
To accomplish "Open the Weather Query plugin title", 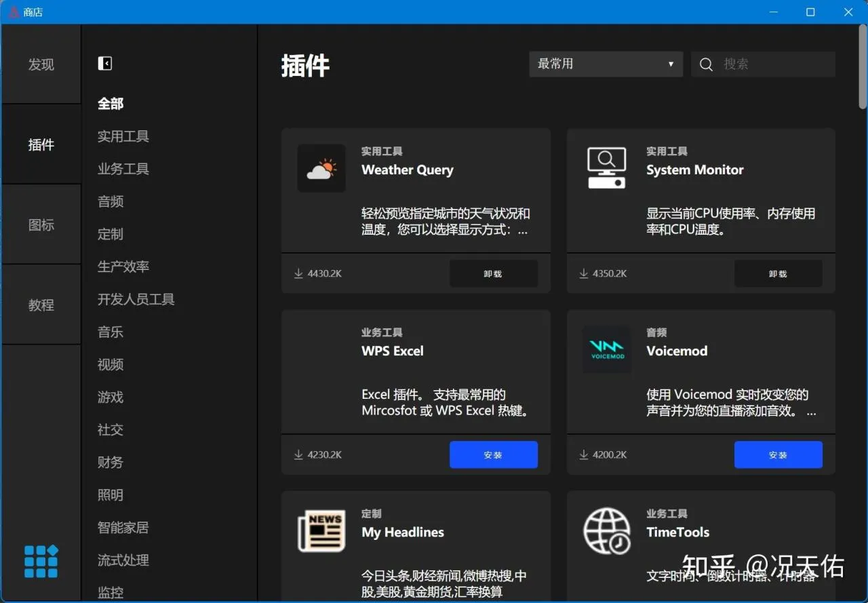I will pyautogui.click(x=408, y=170).
